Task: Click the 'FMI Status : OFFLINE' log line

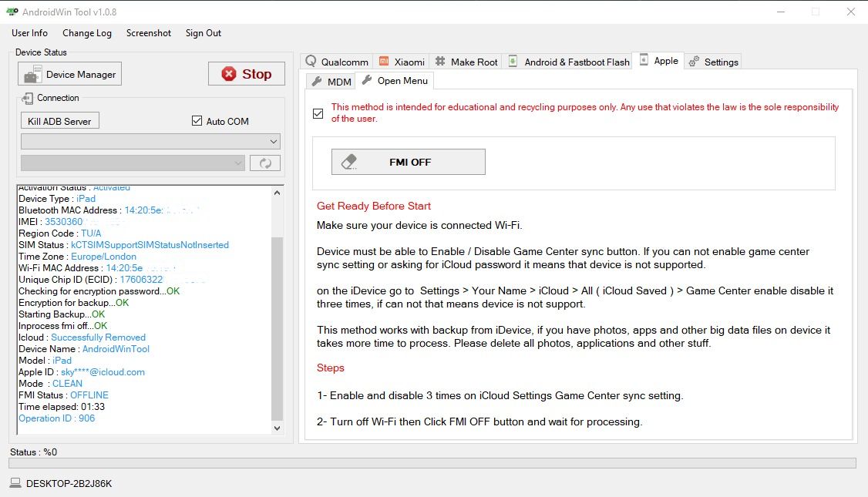Action: click(63, 395)
